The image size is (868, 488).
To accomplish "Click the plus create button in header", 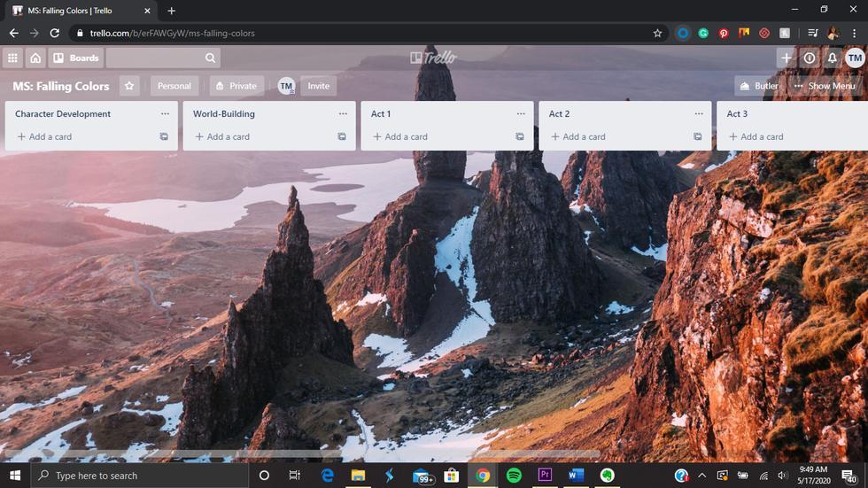I will [x=786, y=58].
